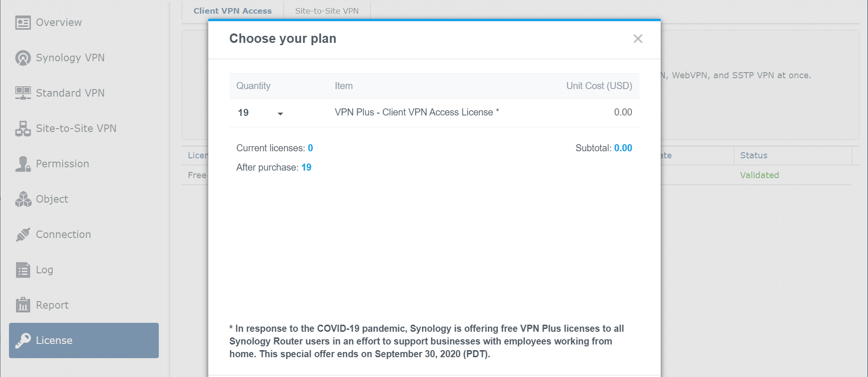Switch to Site-to-Site VPN tab

pyautogui.click(x=327, y=11)
